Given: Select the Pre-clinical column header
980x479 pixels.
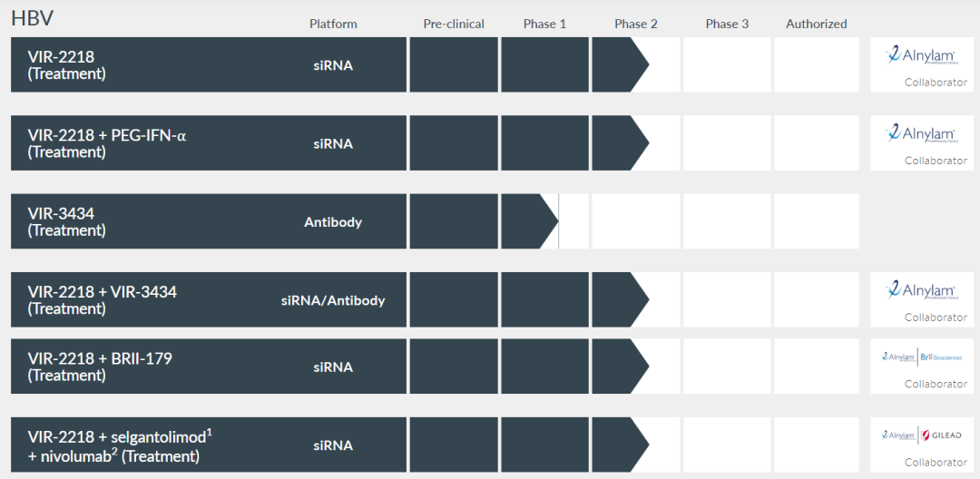Looking at the screenshot, I should click(454, 24).
